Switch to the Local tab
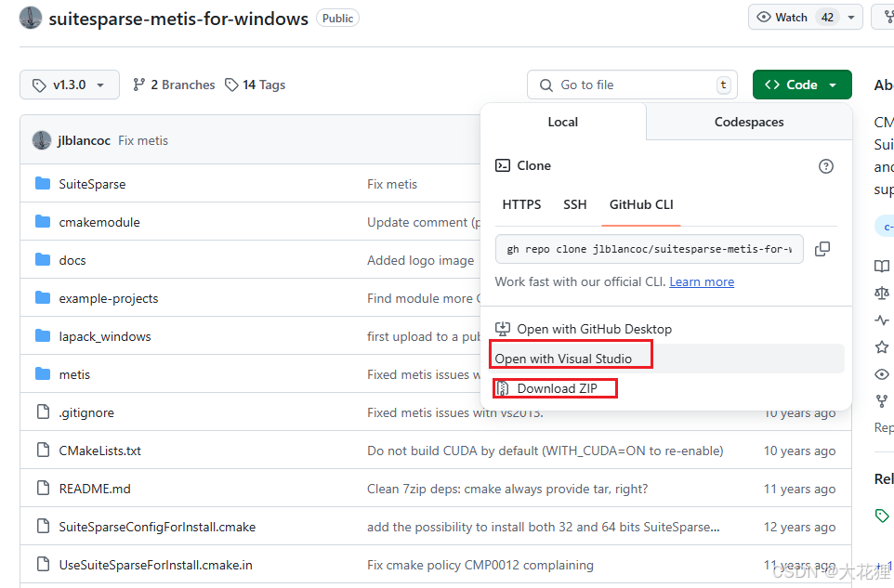894x588 pixels. (563, 122)
